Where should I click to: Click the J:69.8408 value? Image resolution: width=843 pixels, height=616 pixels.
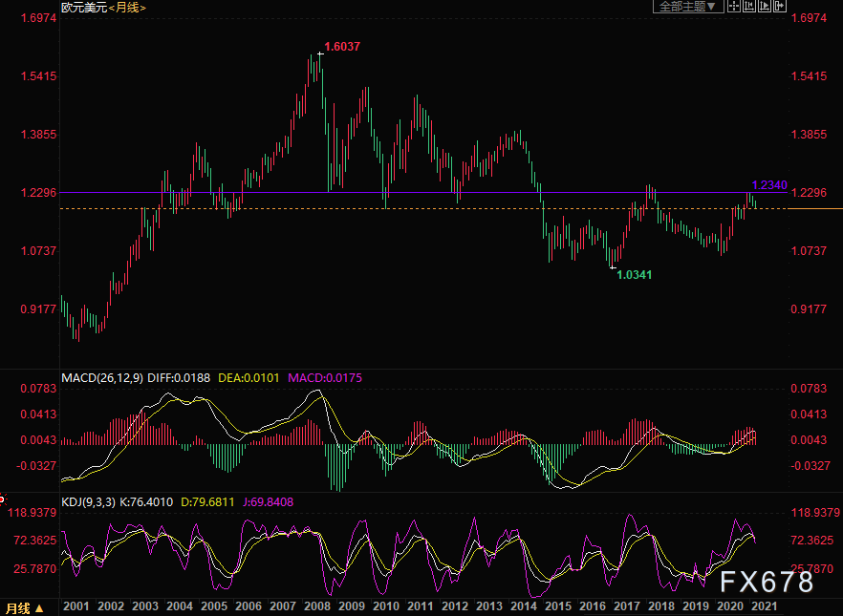coord(269,502)
